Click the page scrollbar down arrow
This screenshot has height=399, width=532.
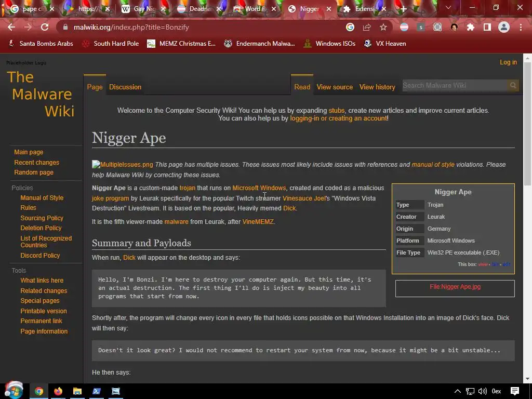click(528, 379)
